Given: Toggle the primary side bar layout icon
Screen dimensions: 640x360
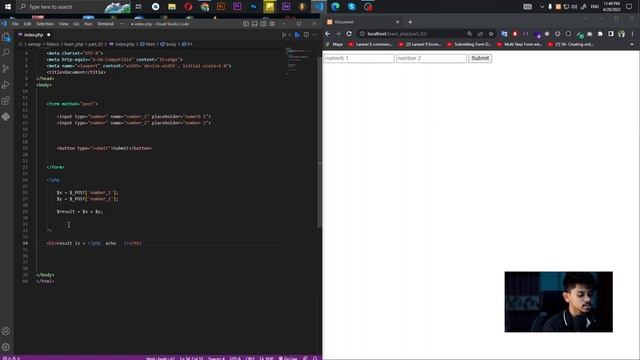Looking at the screenshot, I should [x=246, y=24].
